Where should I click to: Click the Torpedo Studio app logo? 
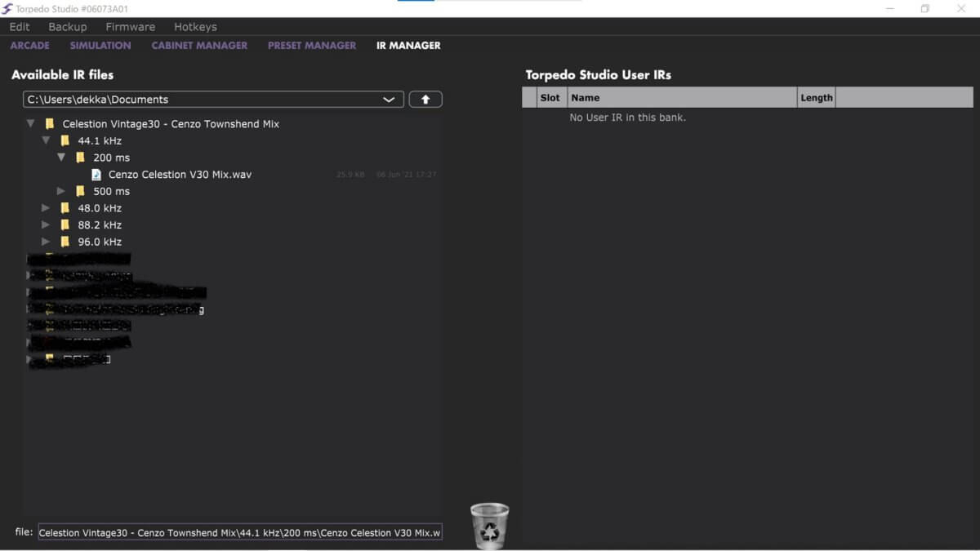(x=7, y=9)
